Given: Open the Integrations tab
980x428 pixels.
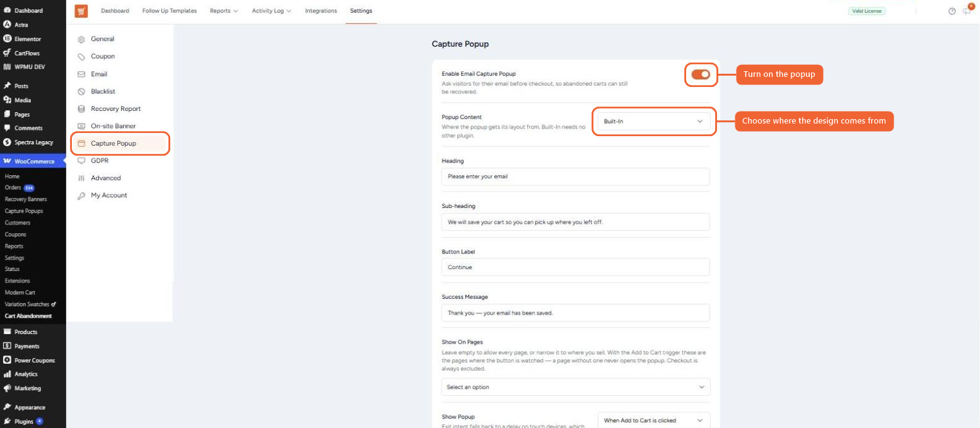Looking at the screenshot, I should 321,11.
